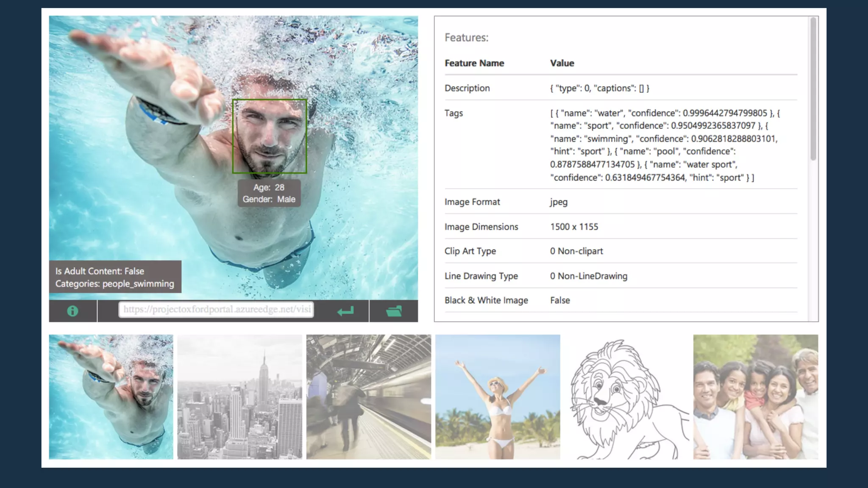Choose the smiling family group thumbnail
The height and width of the screenshot is (488, 868).
755,397
